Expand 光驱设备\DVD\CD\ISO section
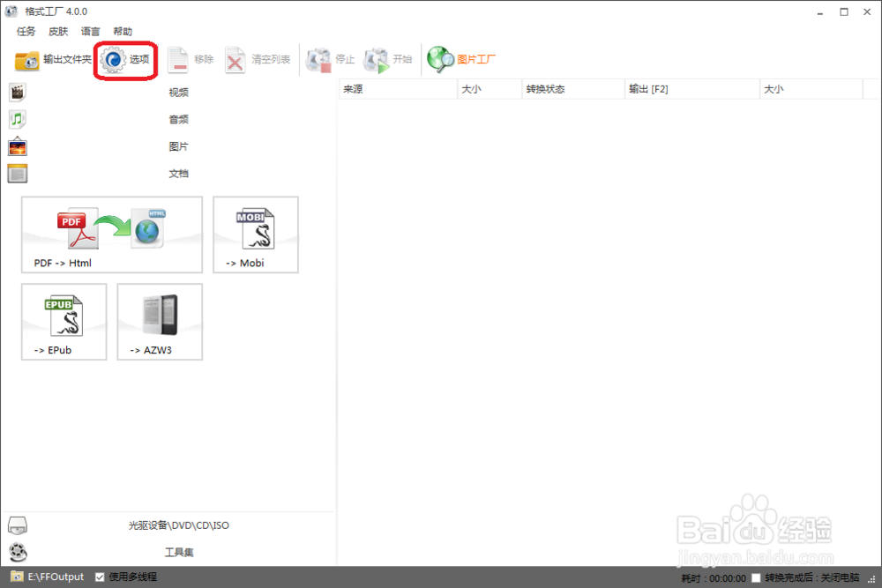 pyautogui.click(x=178, y=525)
